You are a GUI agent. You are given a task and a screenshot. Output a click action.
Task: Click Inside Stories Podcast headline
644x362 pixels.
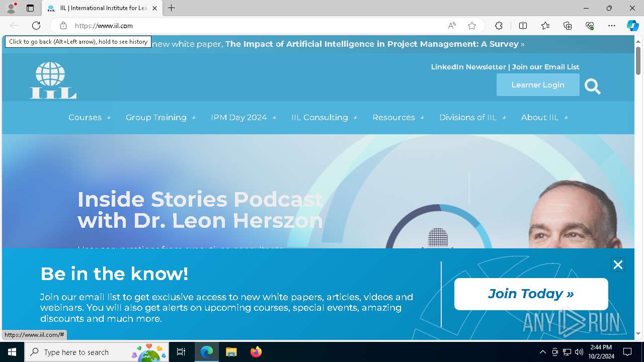(200, 210)
